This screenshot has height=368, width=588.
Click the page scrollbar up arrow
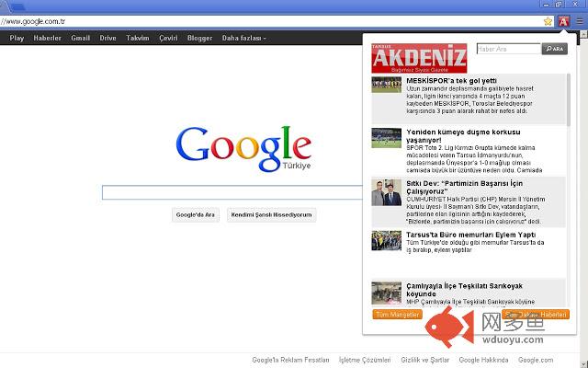[x=584, y=34]
